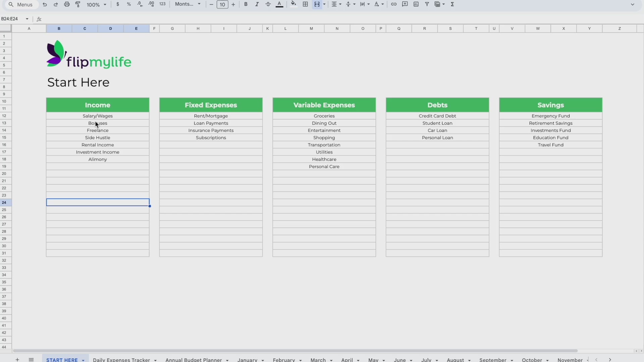Screen dimensions: 644x362
Task: Open the borders menu
Action: point(305,4)
